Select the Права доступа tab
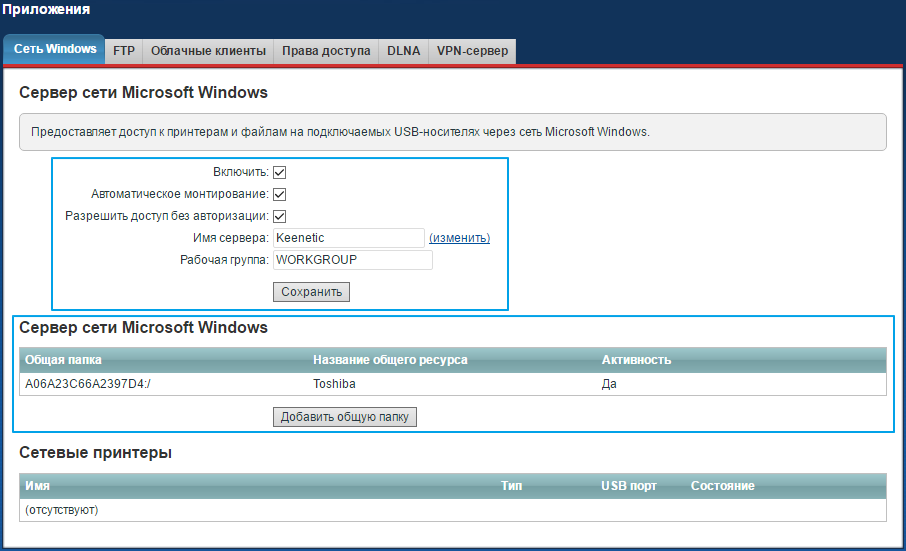The width and height of the screenshot is (906, 551). [326, 51]
